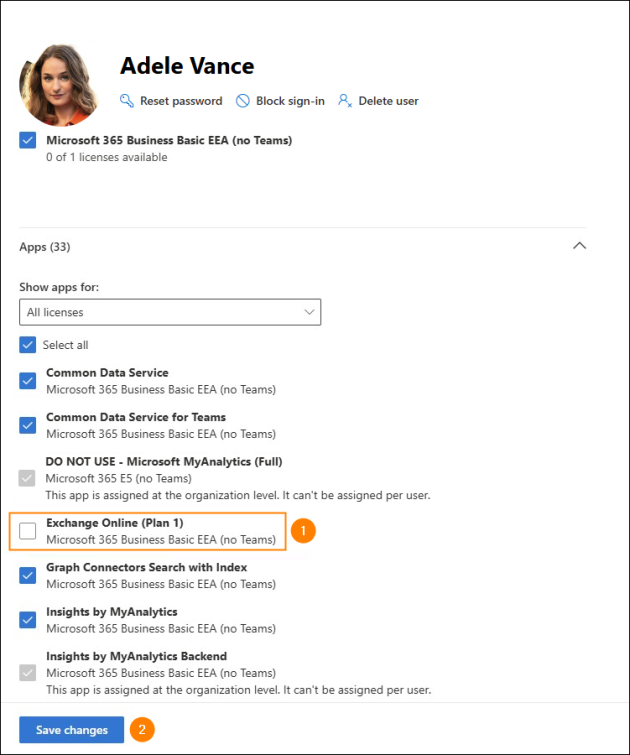Open the All licenses dropdown

click(170, 312)
